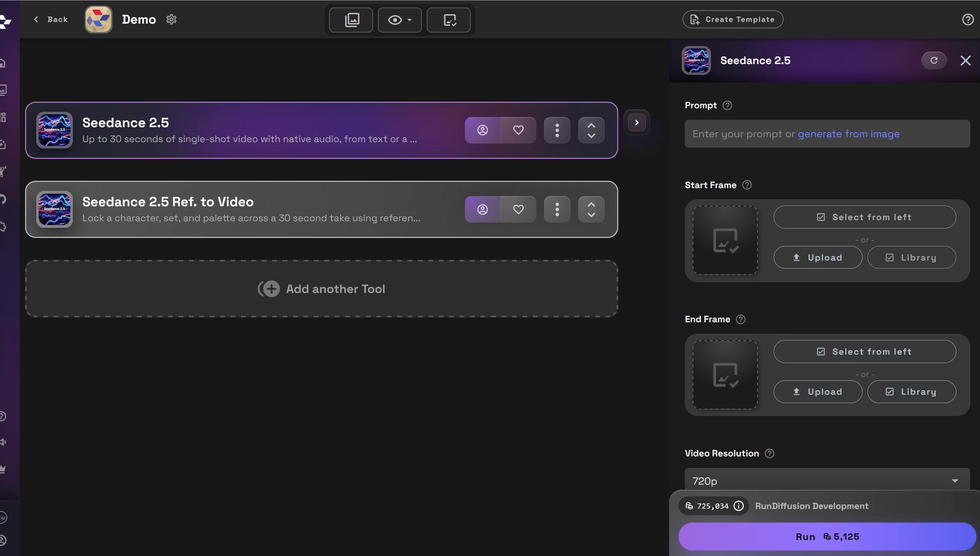Choose Select from left for End Frame
The height and width of the screenshot is (556, 980).
pos(864,352)
